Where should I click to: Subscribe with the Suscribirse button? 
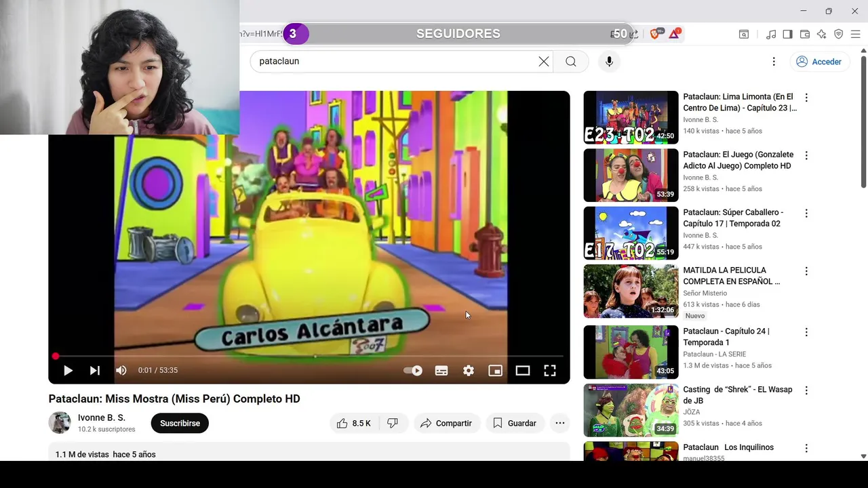[180, 423]
